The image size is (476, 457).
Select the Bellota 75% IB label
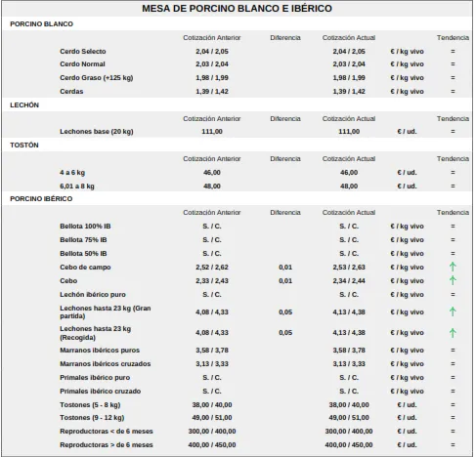(83, 240)
